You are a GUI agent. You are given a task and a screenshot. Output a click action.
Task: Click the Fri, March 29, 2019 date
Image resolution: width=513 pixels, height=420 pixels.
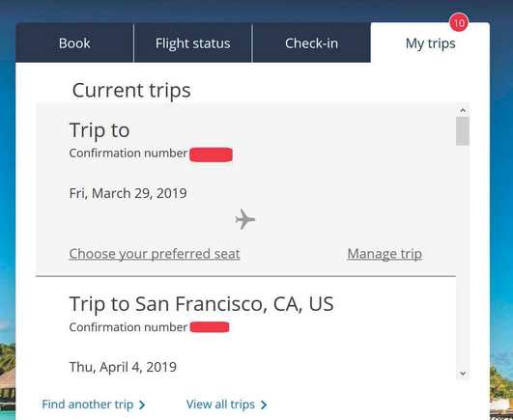click(128, 193)
